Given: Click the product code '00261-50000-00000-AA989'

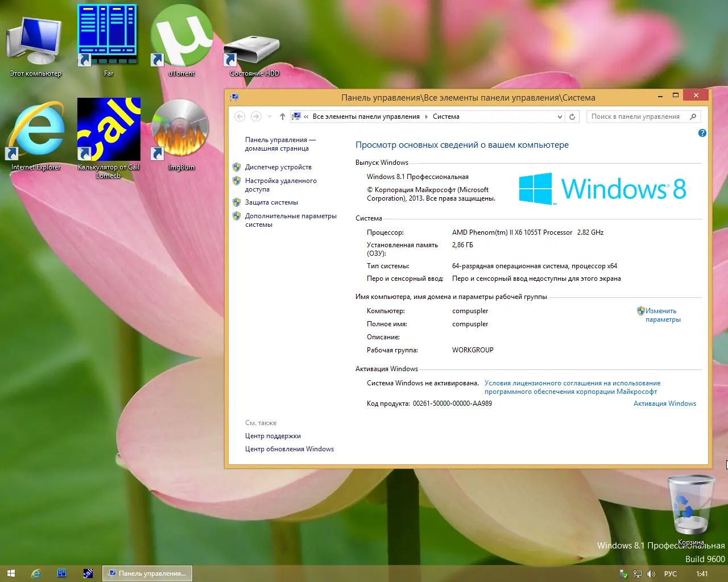Looking at the screenshot, I should pyautogui.click(x=452, y=404).
